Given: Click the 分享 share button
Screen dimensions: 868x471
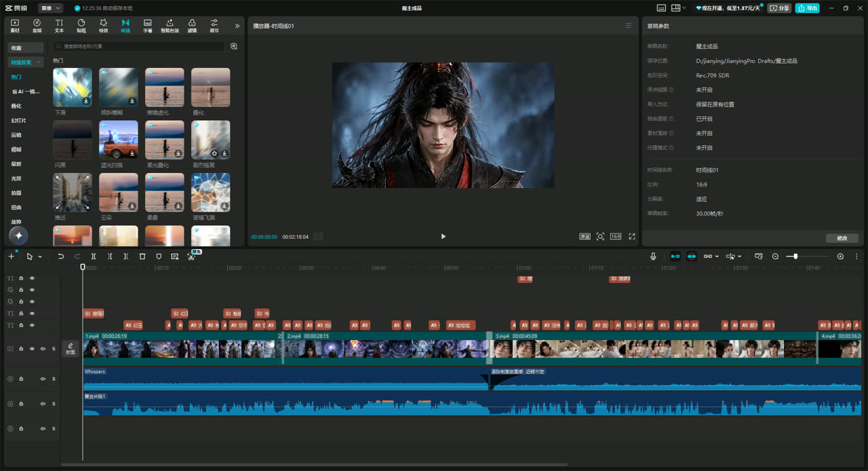Looking at the screenshot, I should coord(779,8).
